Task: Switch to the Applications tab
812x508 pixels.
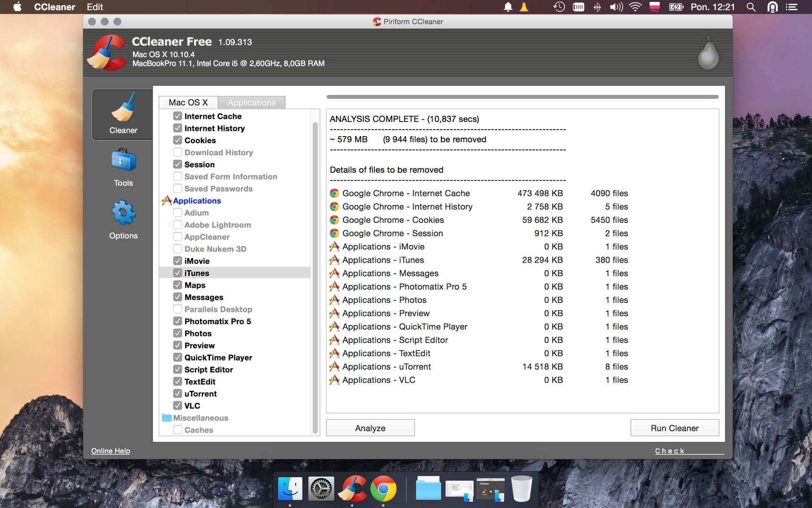Action: click(x=252, y=103)
